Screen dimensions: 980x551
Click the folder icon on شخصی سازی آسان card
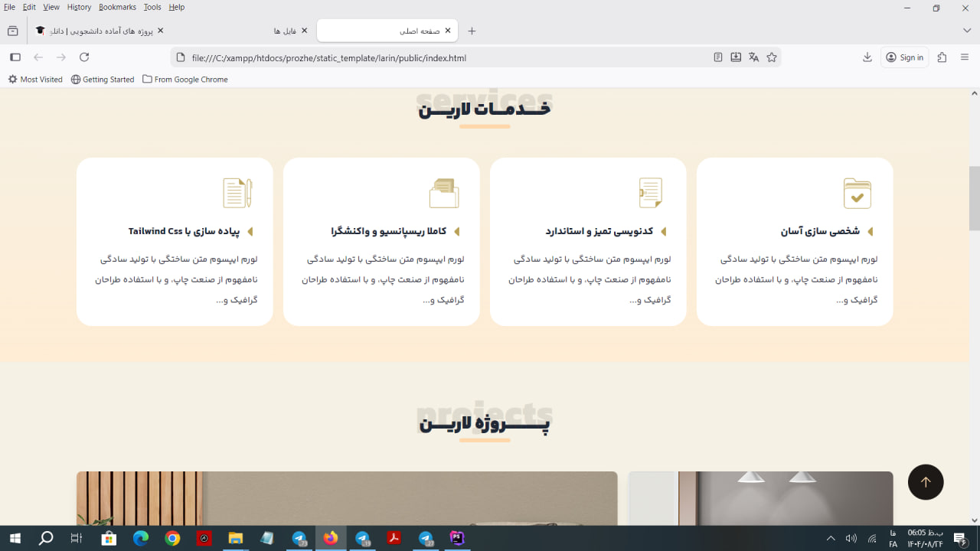(x=857, y=192)
